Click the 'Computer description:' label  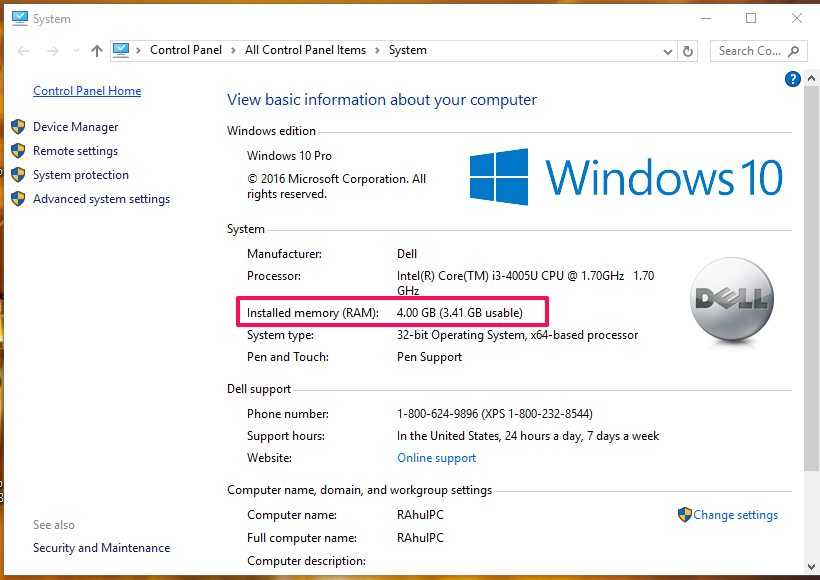pyautogui.click(x=306, y=561)
